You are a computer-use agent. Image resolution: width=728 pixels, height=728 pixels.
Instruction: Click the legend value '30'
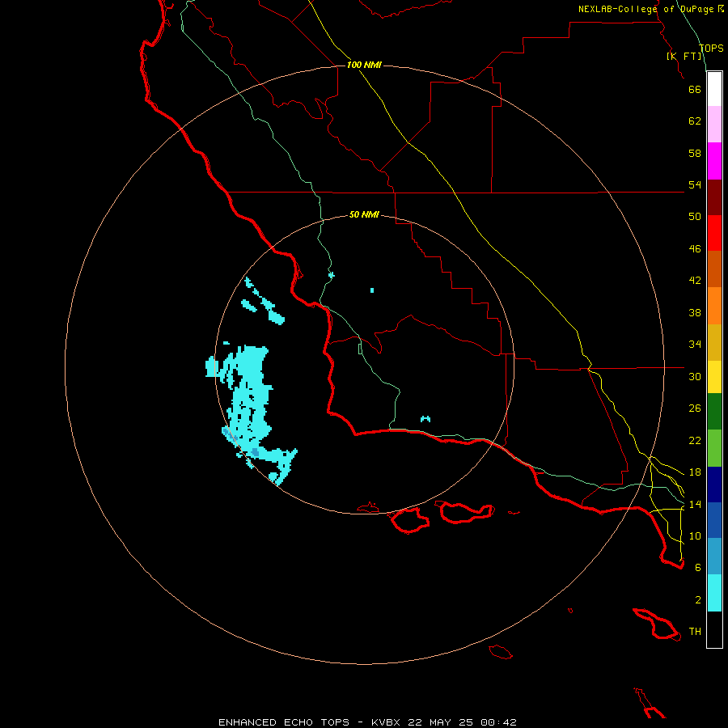click(695, 376)
